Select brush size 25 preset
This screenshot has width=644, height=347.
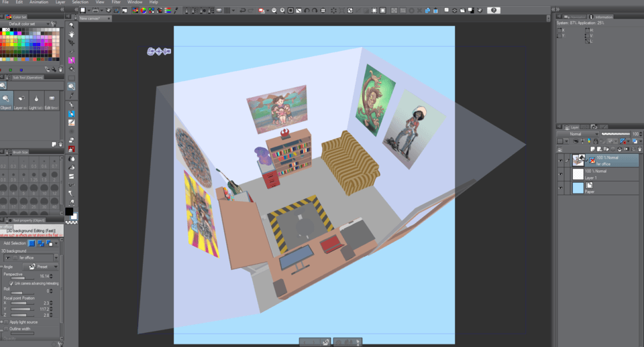(34, 202)
